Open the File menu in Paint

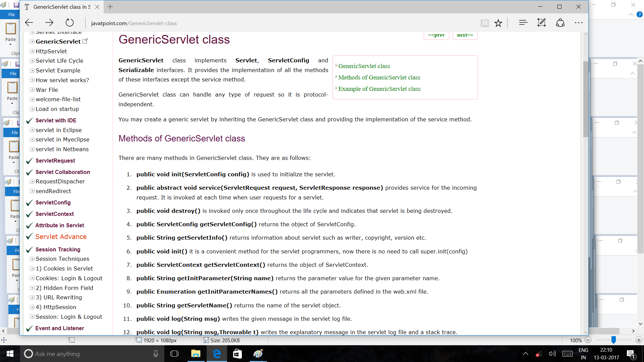click(x=11, y=14)
